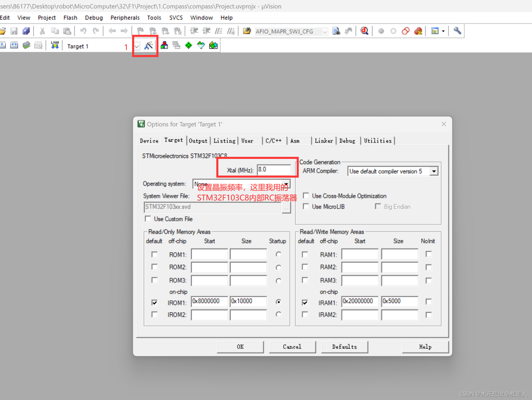532x400 pixels.
Task: Check the IROM2 default checkbox
Action: pos(154,314)
